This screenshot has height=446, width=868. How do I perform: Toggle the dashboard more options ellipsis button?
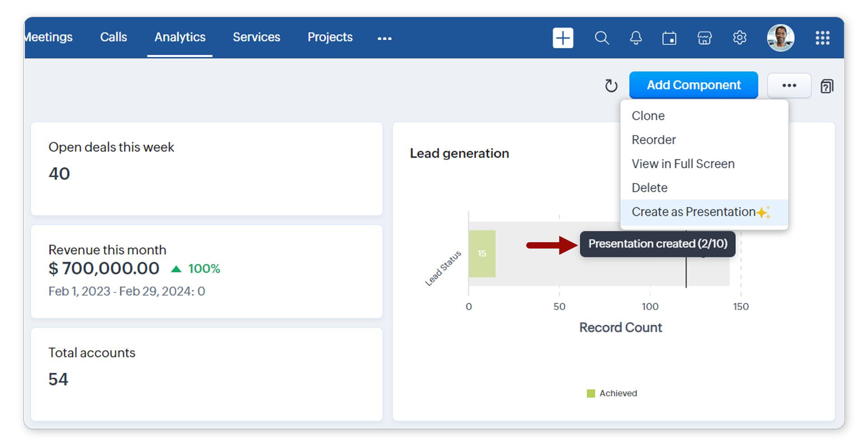tap(789, 85)
